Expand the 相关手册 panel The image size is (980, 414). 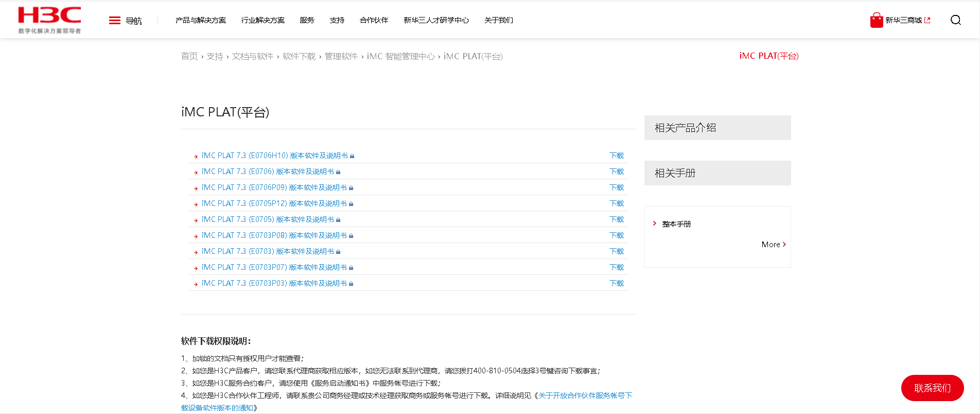point(717,173)
